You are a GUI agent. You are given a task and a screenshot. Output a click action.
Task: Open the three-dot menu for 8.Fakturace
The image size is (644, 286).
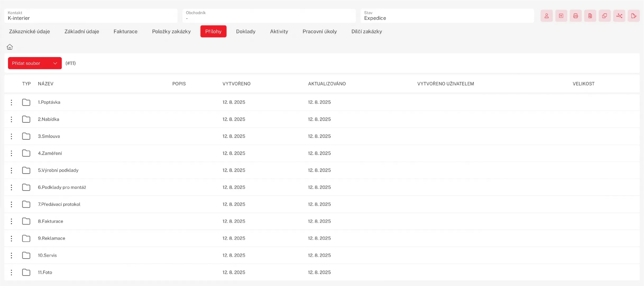tap(11, 221)
